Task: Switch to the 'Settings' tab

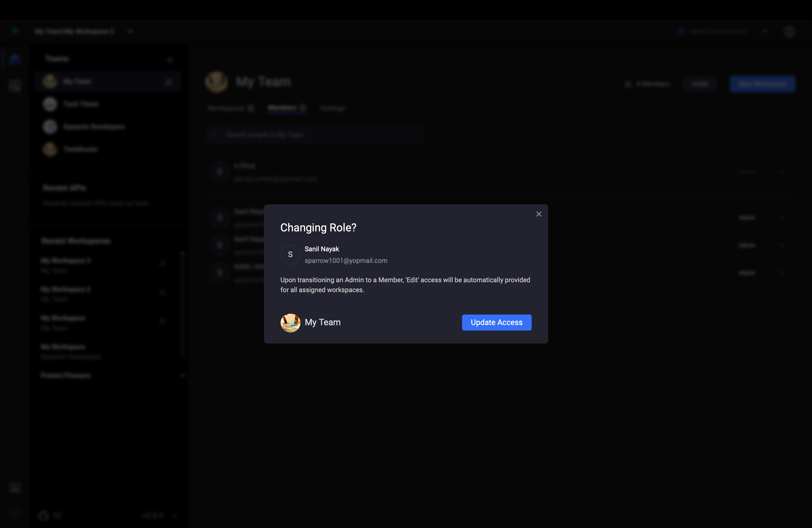Action: click(x=332, y=109)
